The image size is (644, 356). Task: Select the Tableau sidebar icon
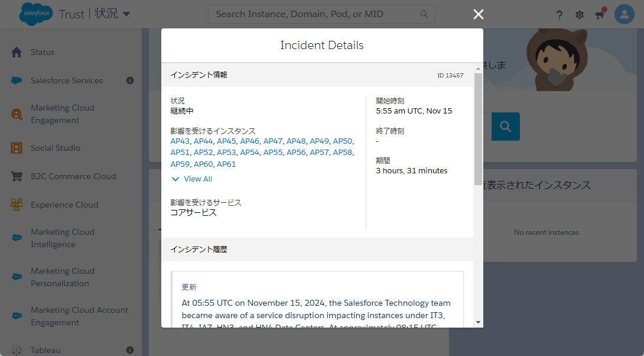click(17, 349)
